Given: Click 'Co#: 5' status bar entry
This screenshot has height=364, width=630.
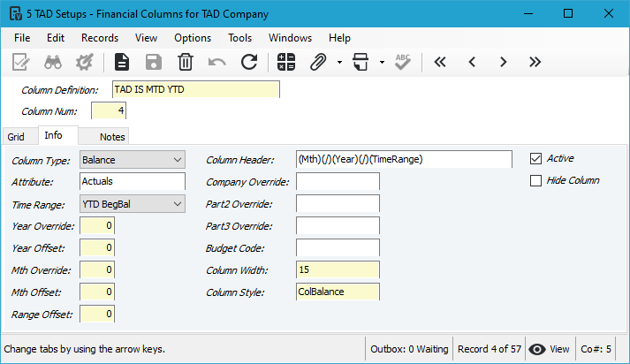Looking at the screenshot, I should click(596, 349).
